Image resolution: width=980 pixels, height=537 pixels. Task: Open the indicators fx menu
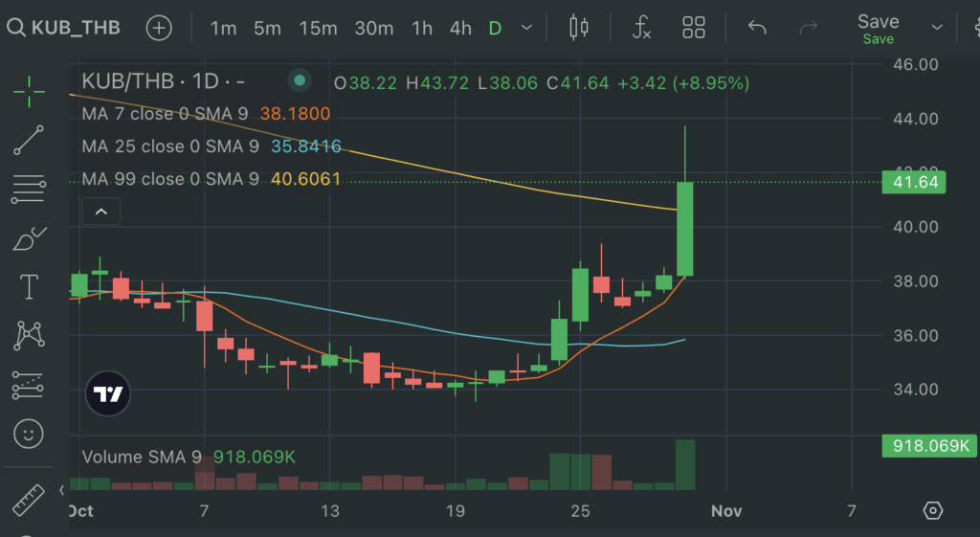pyautogui.click(x=641, y=28)
